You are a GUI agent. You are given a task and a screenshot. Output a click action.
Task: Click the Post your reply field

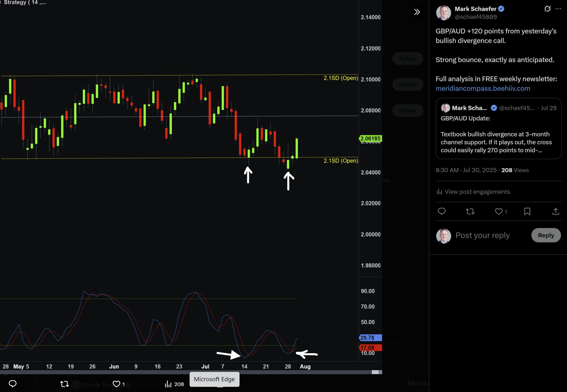point(483,235)
